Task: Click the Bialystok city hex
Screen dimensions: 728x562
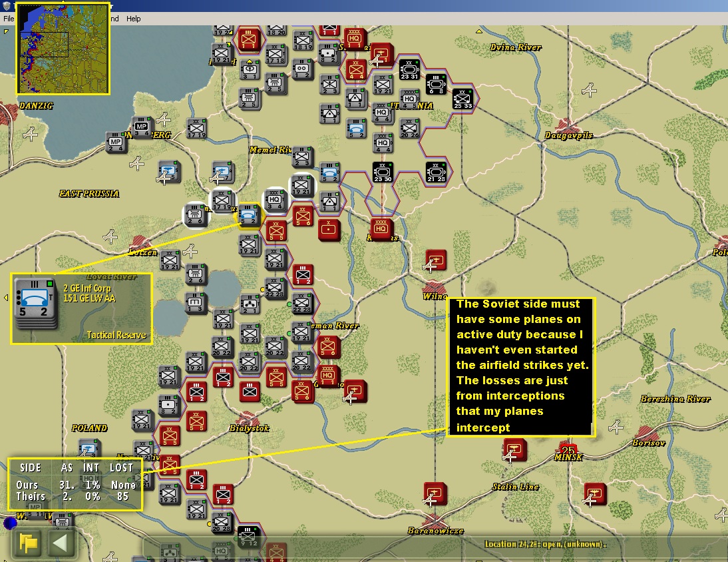Action: pos(248,420)
